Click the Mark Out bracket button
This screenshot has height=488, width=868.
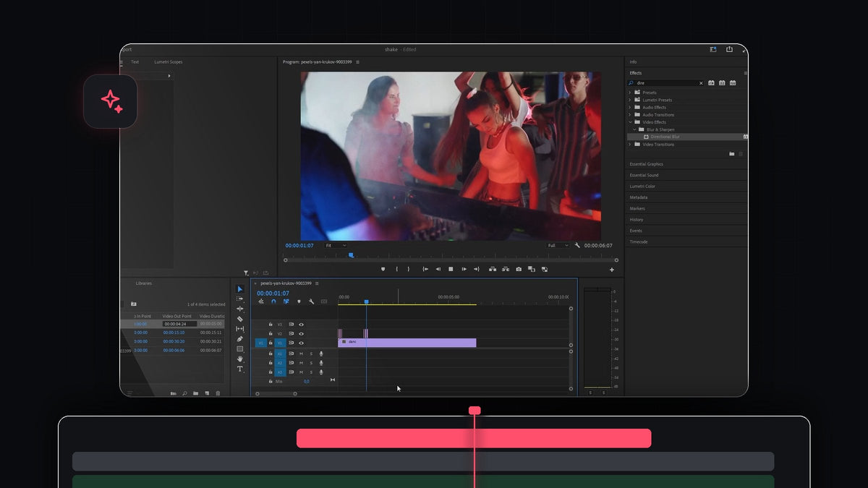point(408,269)
